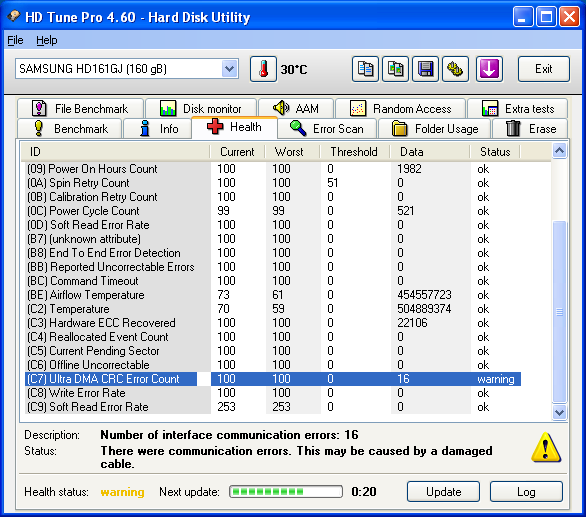This screenshot has height=517, width=586.
Task: Select the Airflow Temperature attribute row
Action: tap(273, 295)
